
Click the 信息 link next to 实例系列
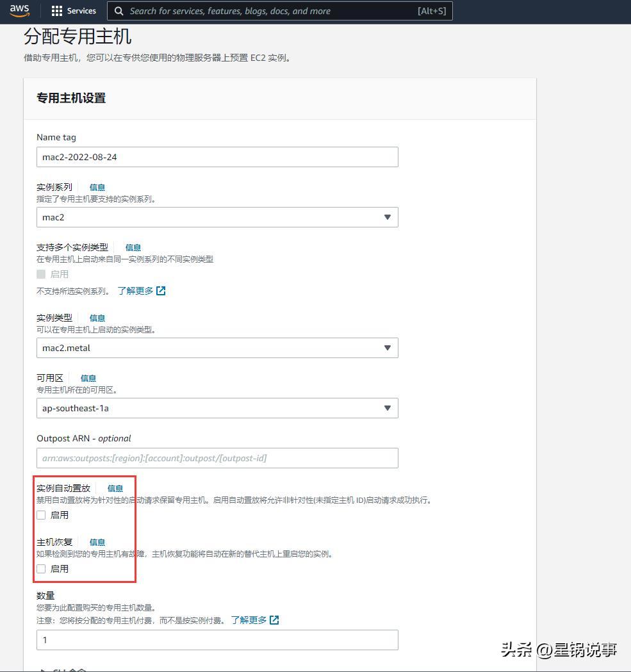(x=97, y=186)
